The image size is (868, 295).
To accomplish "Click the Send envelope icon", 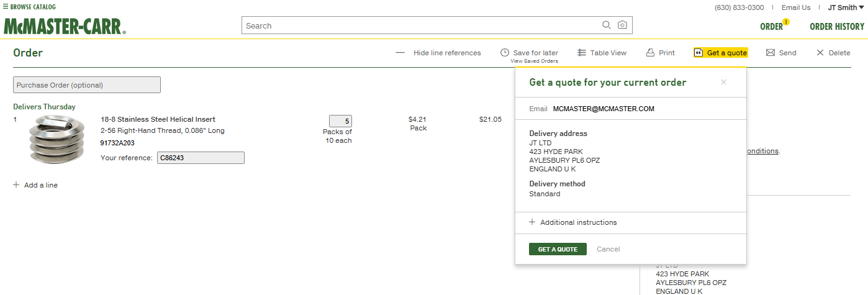I will point(771,53).
